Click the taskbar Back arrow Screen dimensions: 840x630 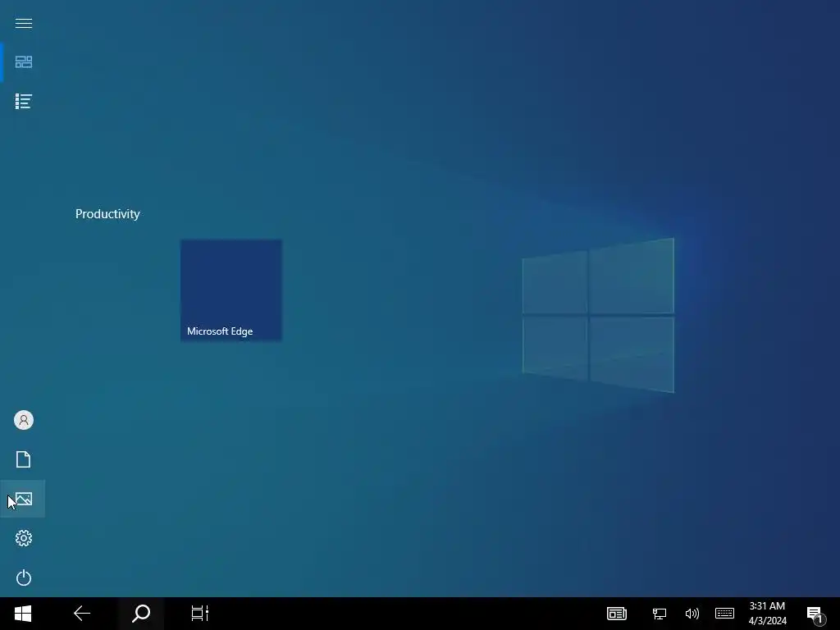coord(82,614)
